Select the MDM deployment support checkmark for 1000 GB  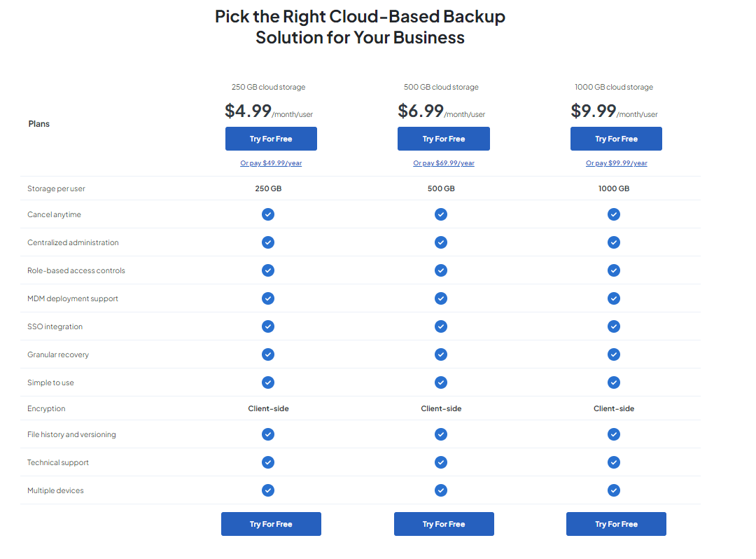click(x=614, y=298)
